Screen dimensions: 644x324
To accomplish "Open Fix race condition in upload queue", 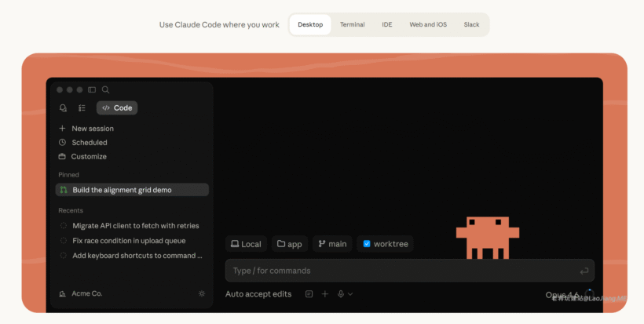I will pyautogui.click(x=129, y=241).
